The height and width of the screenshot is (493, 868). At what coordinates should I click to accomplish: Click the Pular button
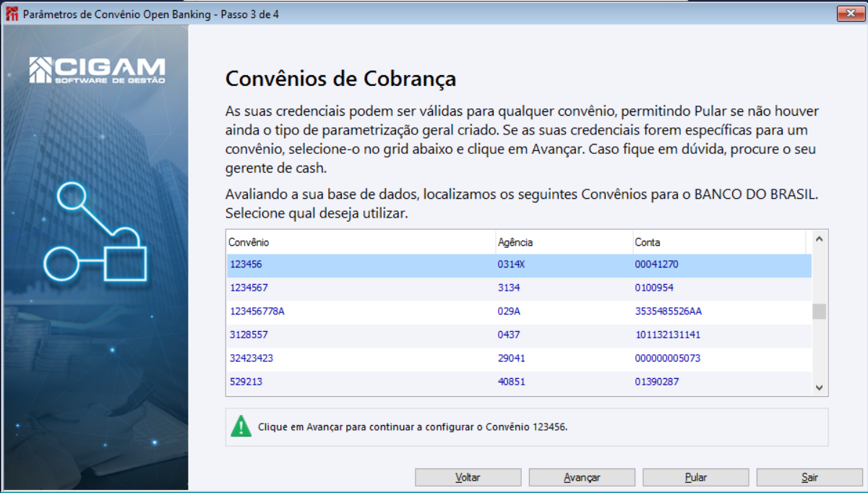tap(695, 477)
